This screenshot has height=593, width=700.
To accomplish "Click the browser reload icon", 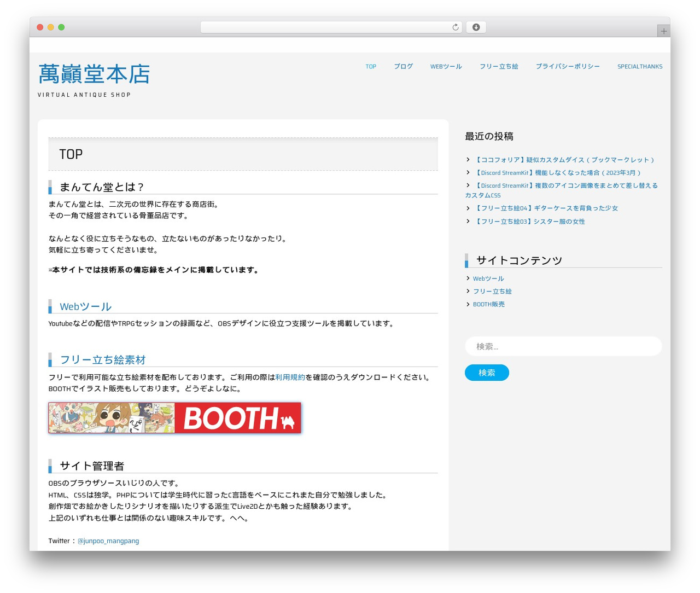I will click(x=455, y=27).
